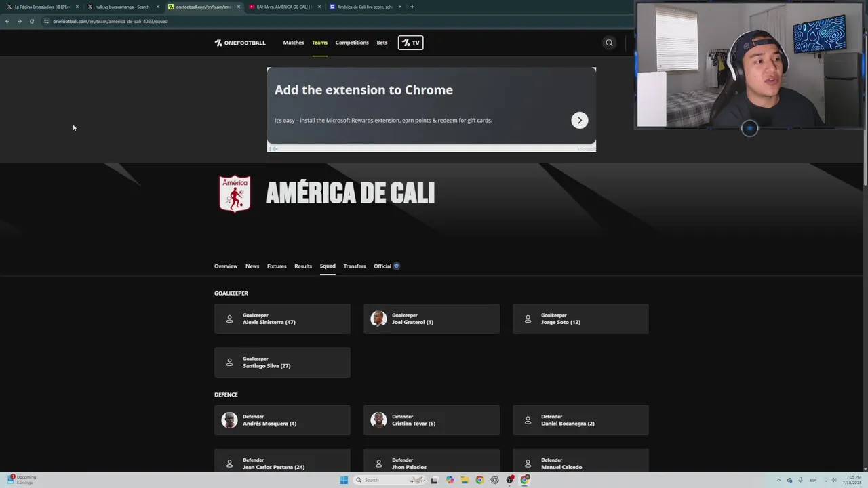Open Copilot icon in taskbar

coord(450,480)
